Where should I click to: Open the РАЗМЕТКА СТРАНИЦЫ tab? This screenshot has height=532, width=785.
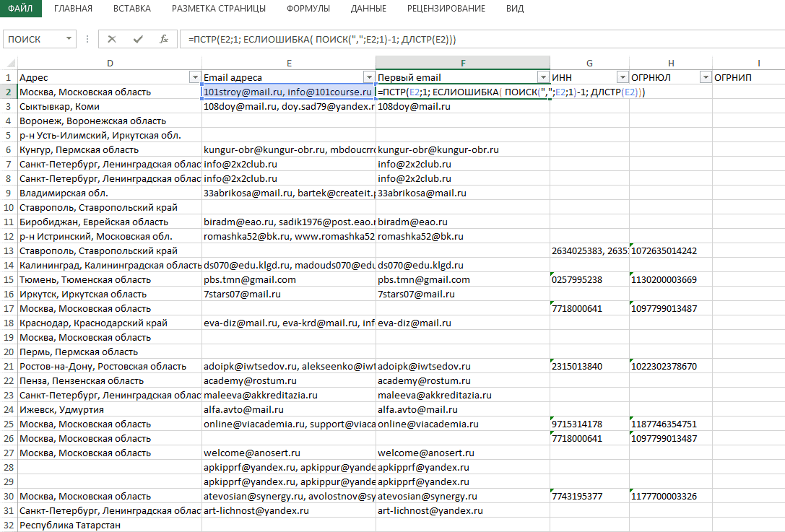(219, 9)
